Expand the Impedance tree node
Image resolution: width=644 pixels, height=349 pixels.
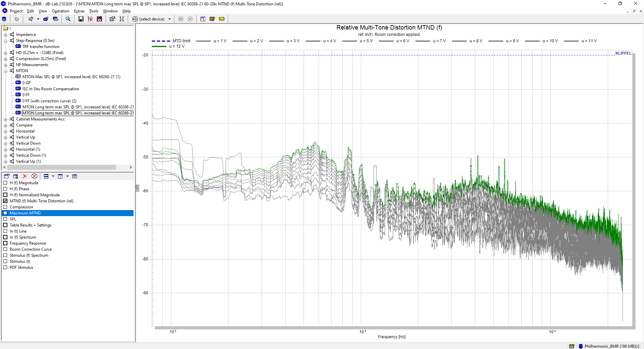[5, 35]
